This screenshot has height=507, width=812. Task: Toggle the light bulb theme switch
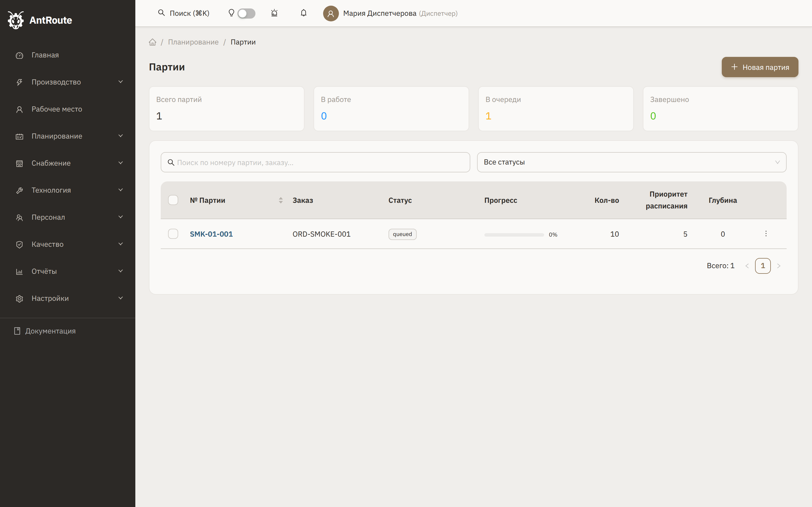click(246, 14)
